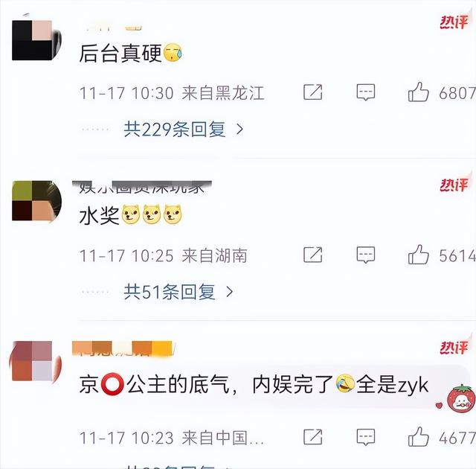Like the comment posted at 10:23

pos(418,436)
